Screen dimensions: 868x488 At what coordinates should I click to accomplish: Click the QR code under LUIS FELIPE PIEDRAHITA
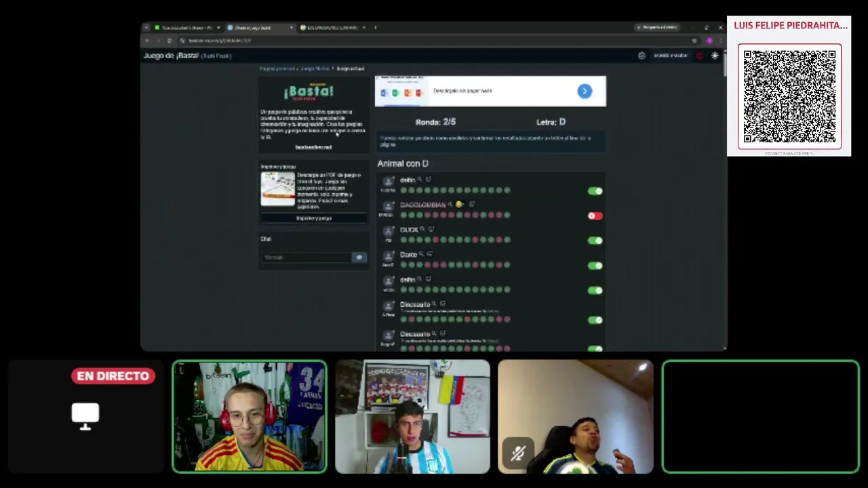tap(789, 96)
